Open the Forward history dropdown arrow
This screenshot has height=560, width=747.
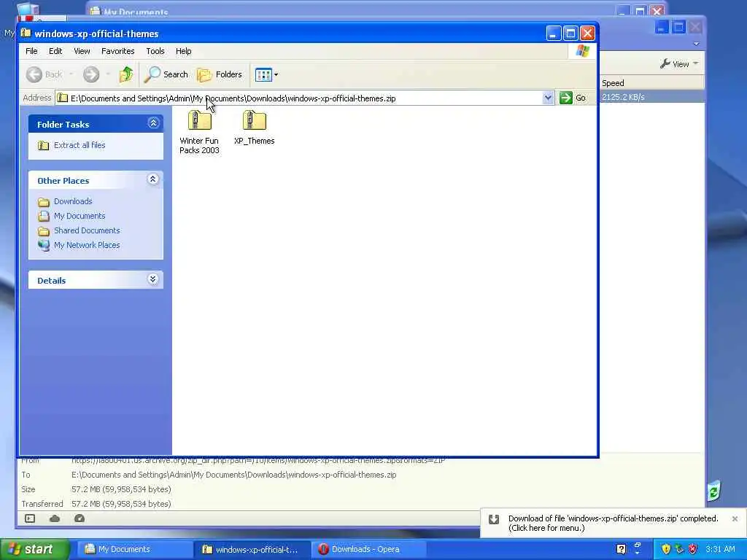point(108,74)
